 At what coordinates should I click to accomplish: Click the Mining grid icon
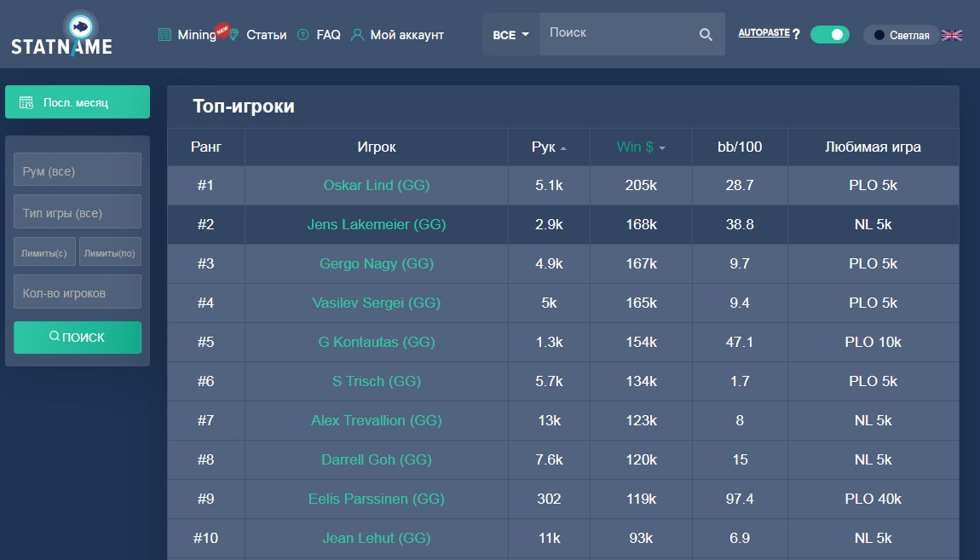pyautogui.click(x=165, y=35)
